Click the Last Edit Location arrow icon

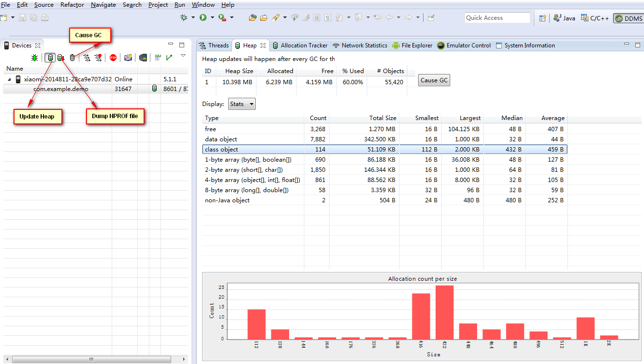[378, 17]
